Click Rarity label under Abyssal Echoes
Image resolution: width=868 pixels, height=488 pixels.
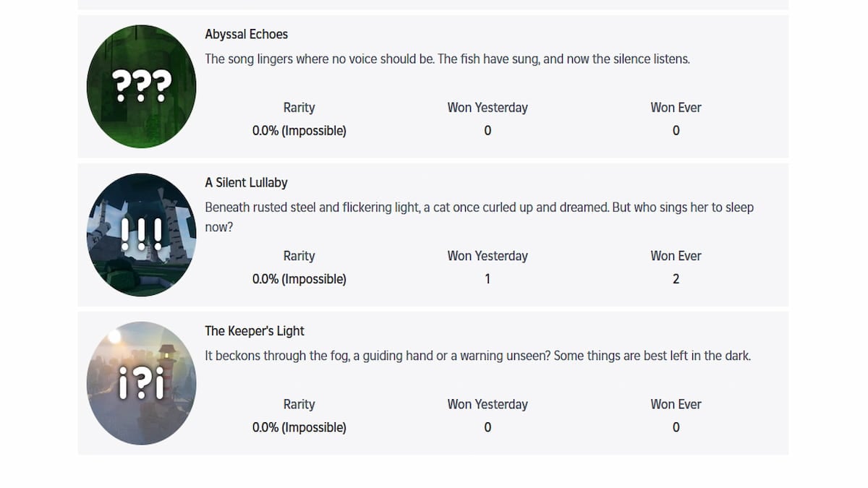[299, 108]
